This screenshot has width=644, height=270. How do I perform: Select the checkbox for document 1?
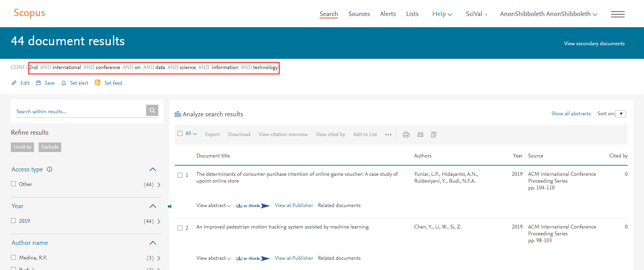[x=180, y=175]
